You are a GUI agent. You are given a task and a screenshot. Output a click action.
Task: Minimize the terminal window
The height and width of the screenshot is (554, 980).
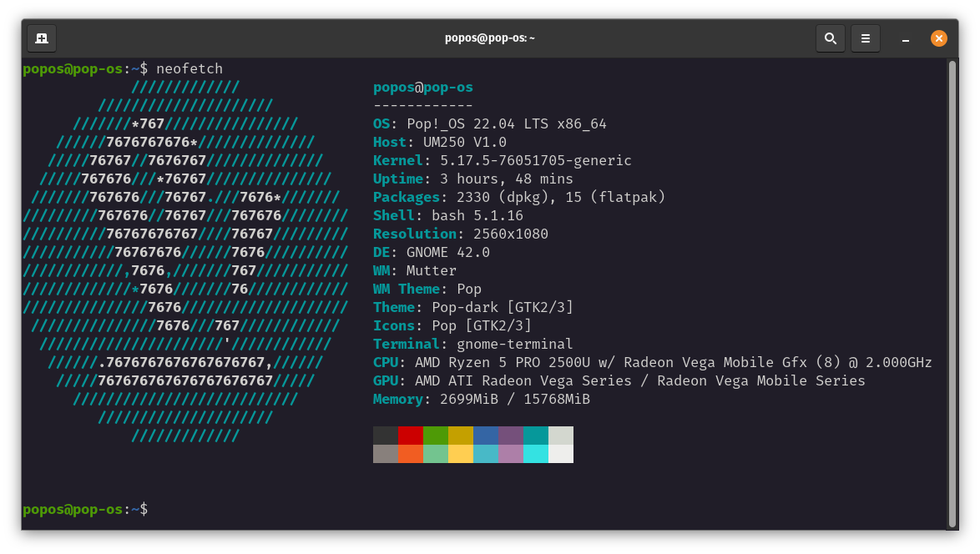pos(905,38)
